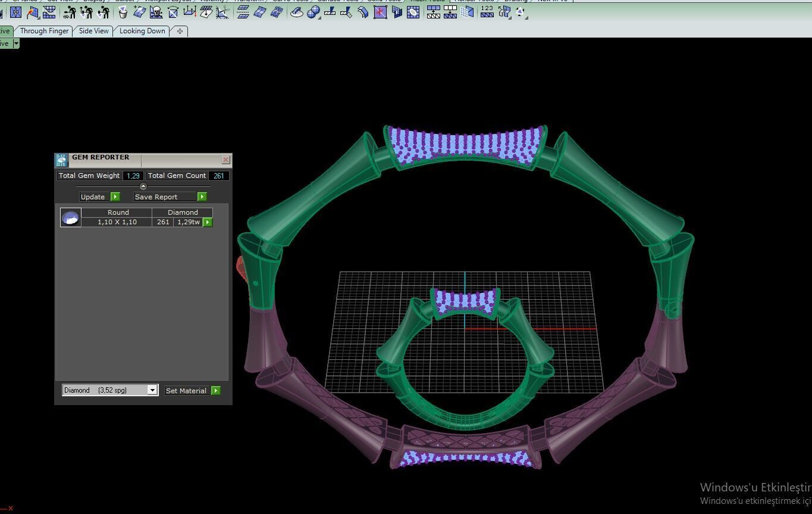Click the mesh grid with down arrow icon
Screen dimensions: 812x514
click(x=206, y=12)
